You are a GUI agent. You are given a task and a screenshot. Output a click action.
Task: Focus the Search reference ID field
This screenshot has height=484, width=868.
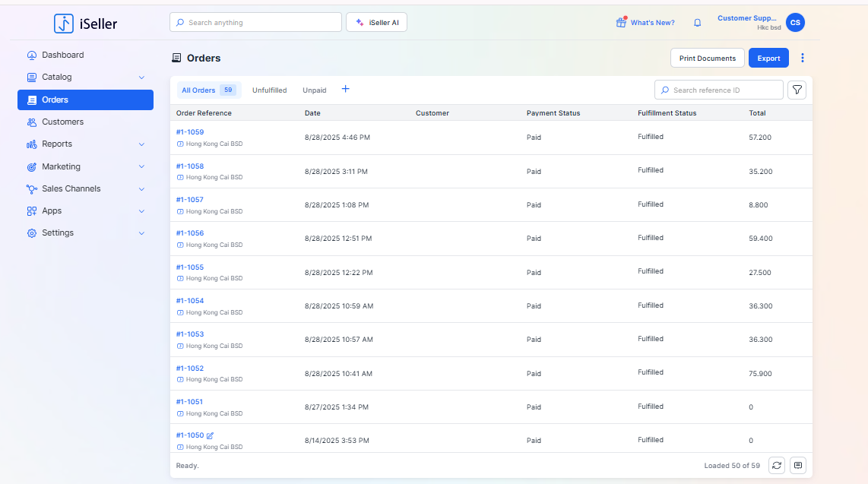tap(718, 90)
